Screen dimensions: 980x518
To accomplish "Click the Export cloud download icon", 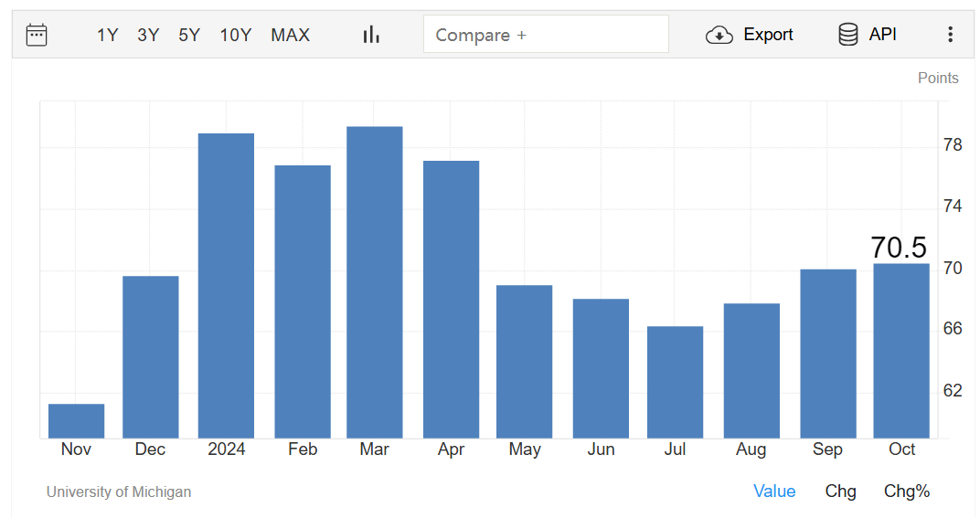I will point(719,35).
